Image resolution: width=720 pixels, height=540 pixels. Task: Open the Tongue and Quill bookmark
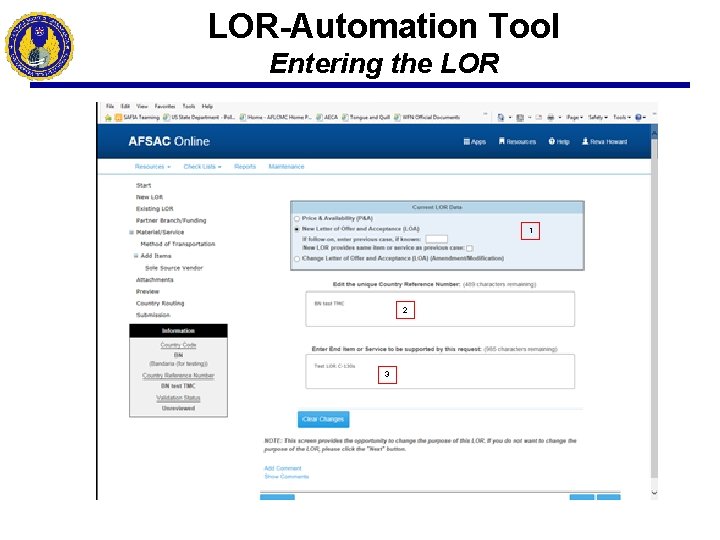(366, 118)
